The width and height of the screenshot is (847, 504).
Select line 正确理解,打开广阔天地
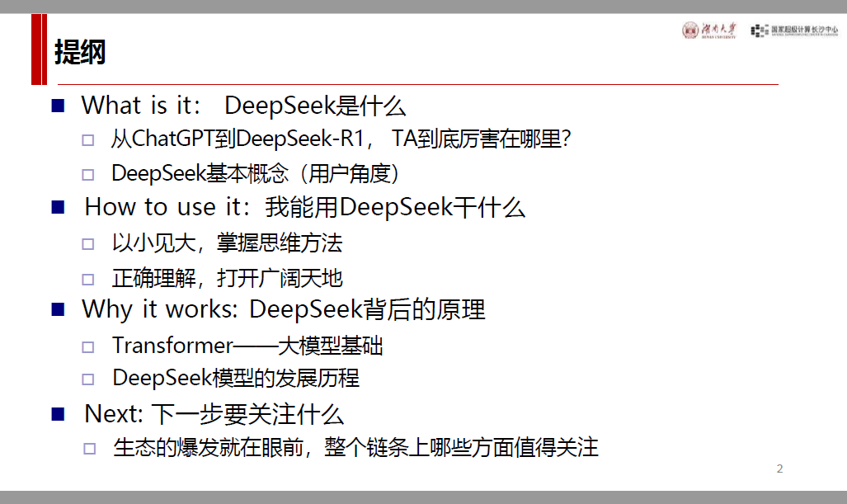coord(227,278)
